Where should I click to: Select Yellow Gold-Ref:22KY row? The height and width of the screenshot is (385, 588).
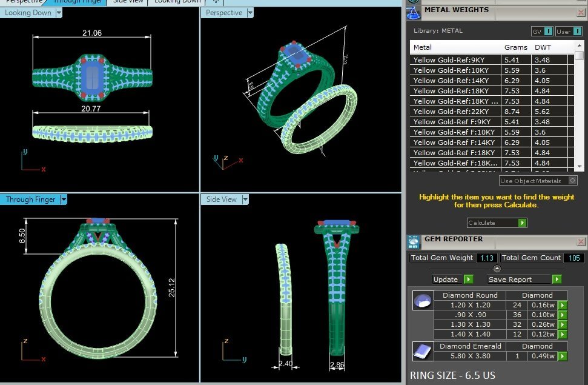point(456,111)
